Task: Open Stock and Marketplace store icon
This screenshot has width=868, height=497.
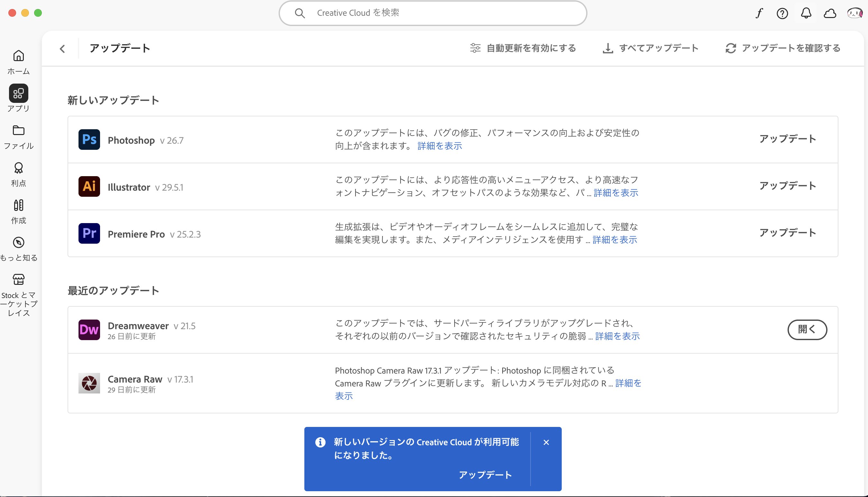Action: tap(18, 280)
